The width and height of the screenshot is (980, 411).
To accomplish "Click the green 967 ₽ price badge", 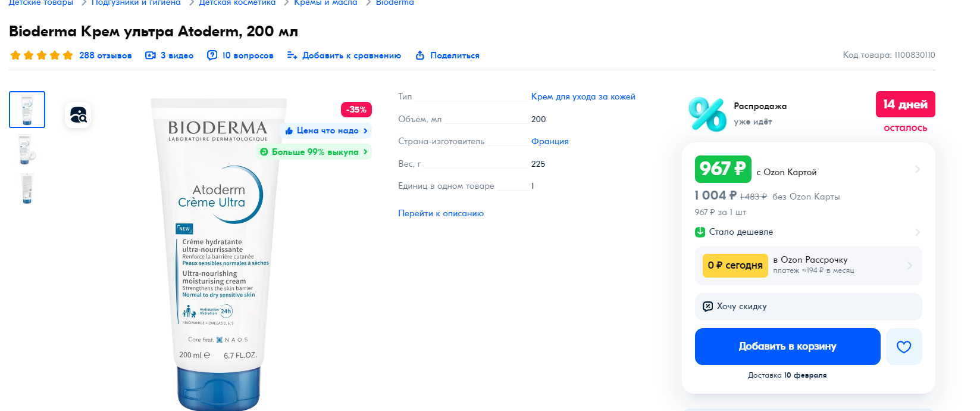I will click(x=723, y=169).
